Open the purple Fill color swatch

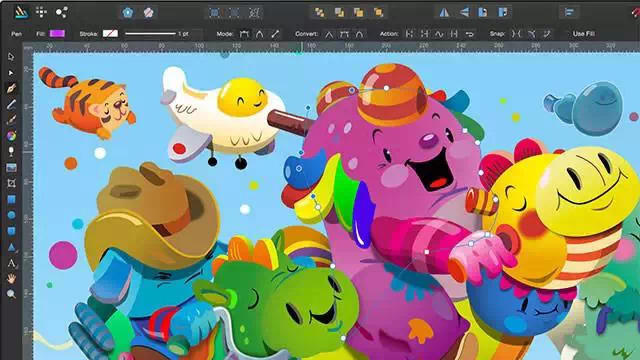click(x=57, y=33)
